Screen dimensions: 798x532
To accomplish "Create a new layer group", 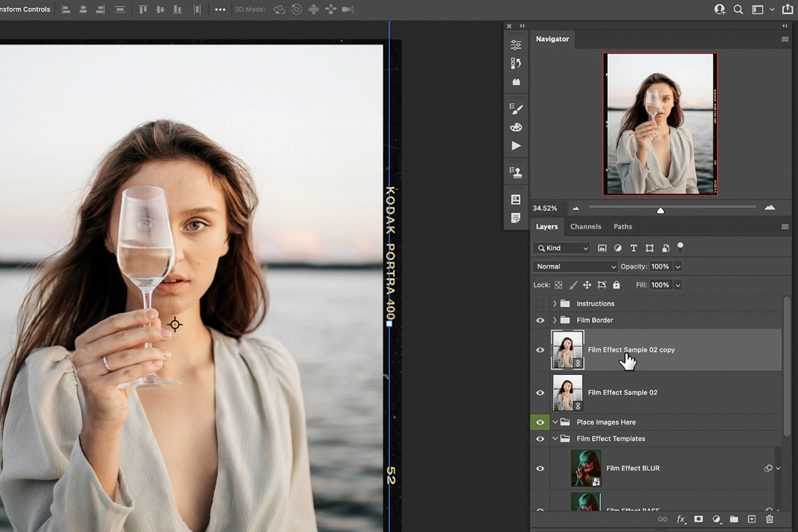I will [733, 519].
